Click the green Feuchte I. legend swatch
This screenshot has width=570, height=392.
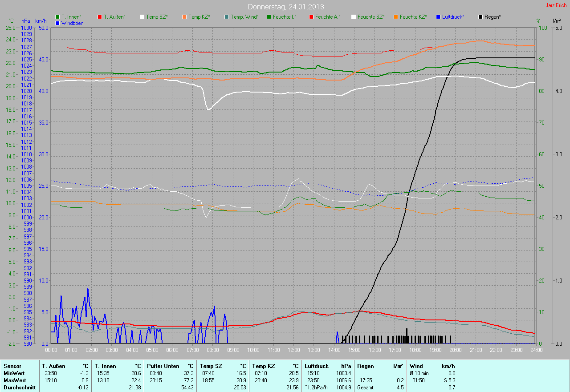coord(269,17)
